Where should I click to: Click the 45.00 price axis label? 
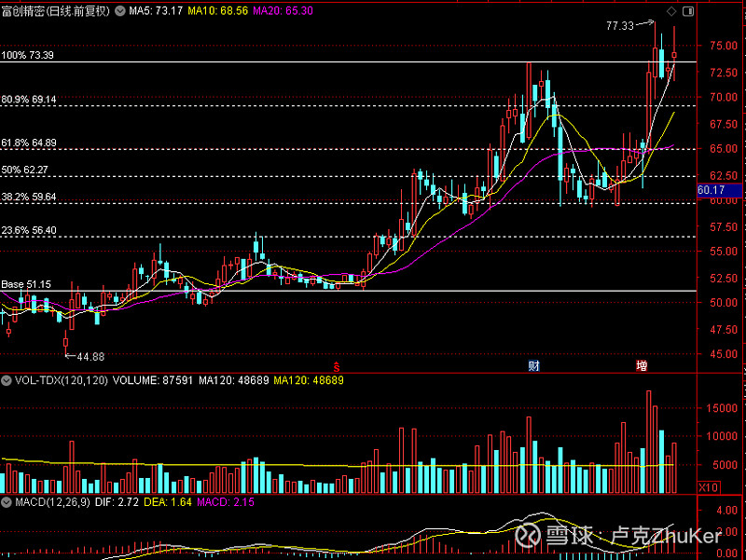click(x=724, y=354)
